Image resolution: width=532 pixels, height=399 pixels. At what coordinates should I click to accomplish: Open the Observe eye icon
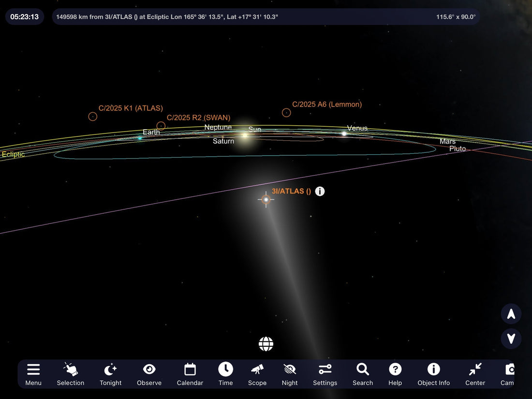tap(149, 370)
